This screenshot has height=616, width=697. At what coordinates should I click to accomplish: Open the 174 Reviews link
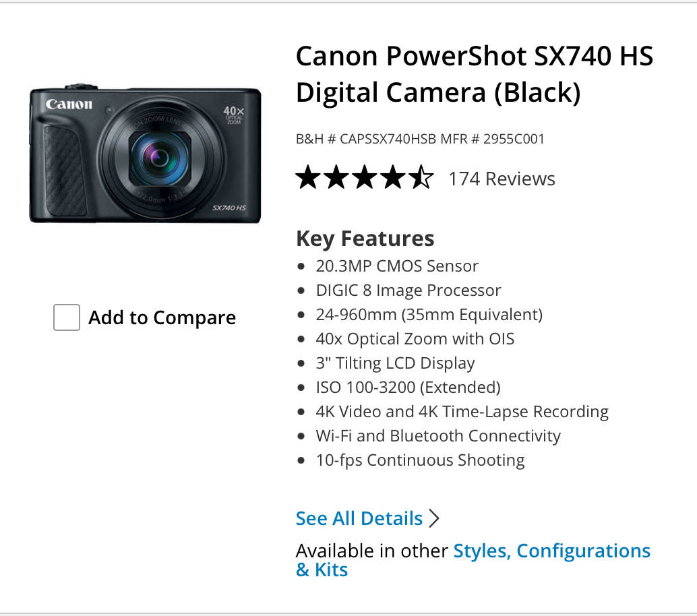click(502, 179)
